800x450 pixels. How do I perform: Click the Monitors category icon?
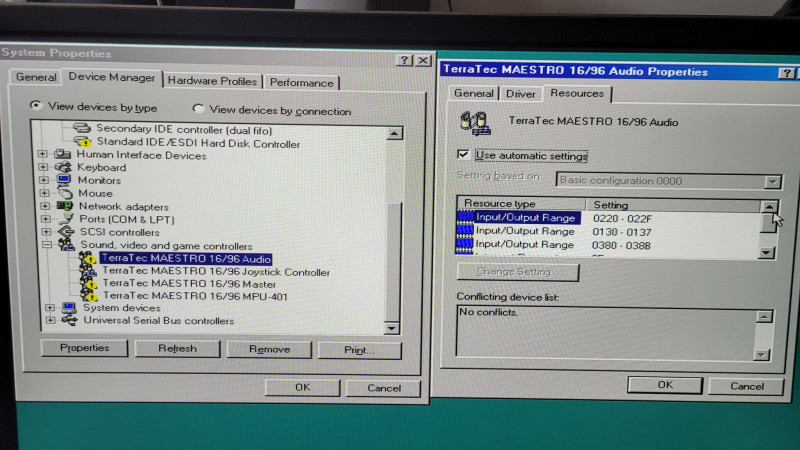point(64,180)
